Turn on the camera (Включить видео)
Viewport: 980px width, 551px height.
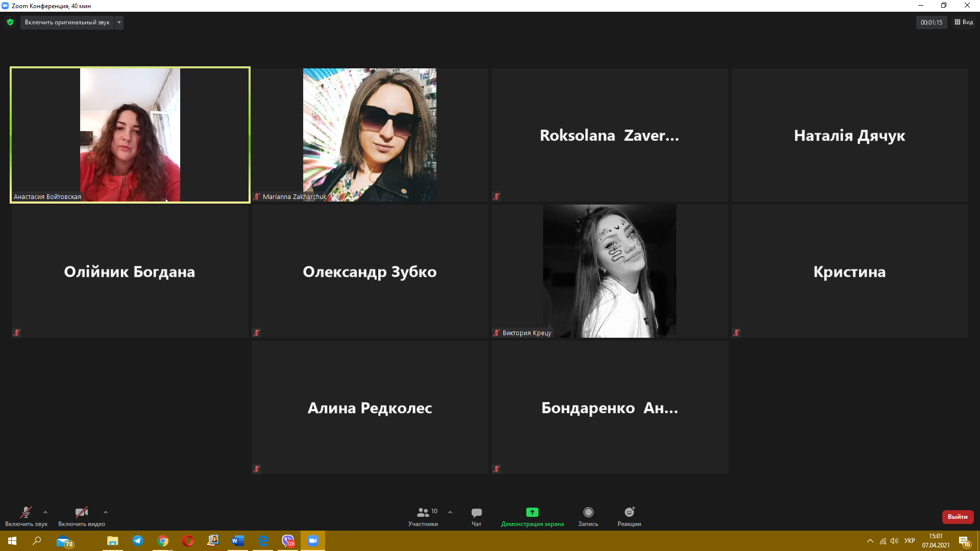(x=82, y=516)
